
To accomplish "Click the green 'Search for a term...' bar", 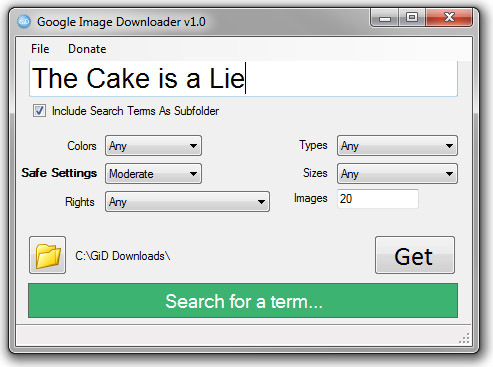I will pos(243,301).
